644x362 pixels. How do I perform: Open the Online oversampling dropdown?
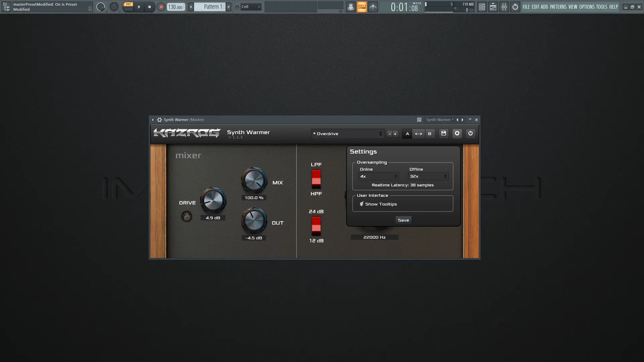point(378,176)
